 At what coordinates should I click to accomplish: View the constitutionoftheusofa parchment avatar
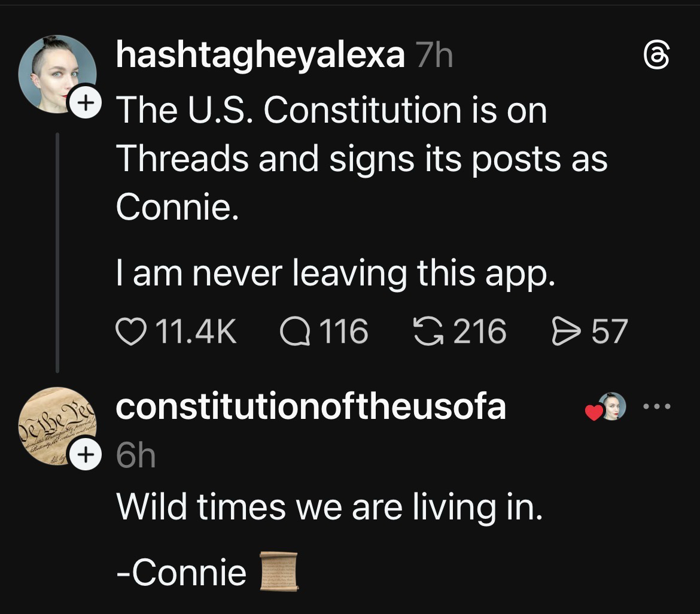tap(57, 425)
